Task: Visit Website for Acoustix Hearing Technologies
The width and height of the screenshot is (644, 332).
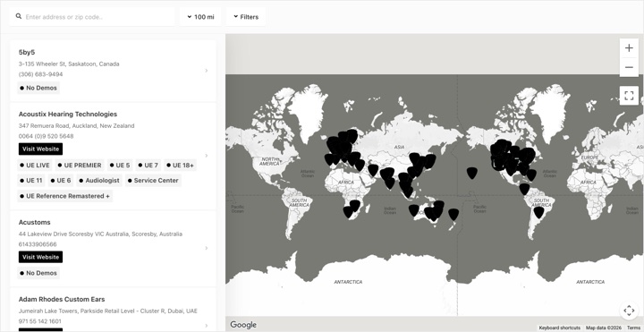Action: click(x=40, y=149)
